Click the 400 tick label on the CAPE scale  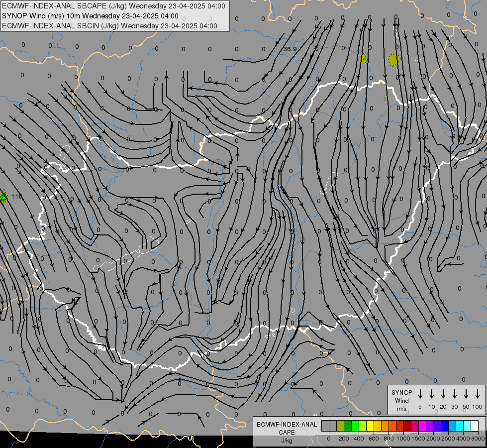pos(359,439)
